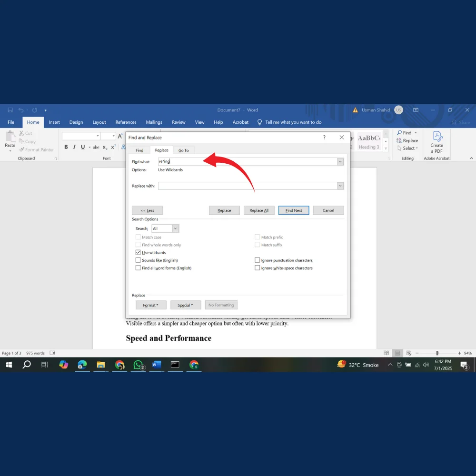476x476 pixels.
Task: Click the Redo icon in title bar
Action: point(35,110)
